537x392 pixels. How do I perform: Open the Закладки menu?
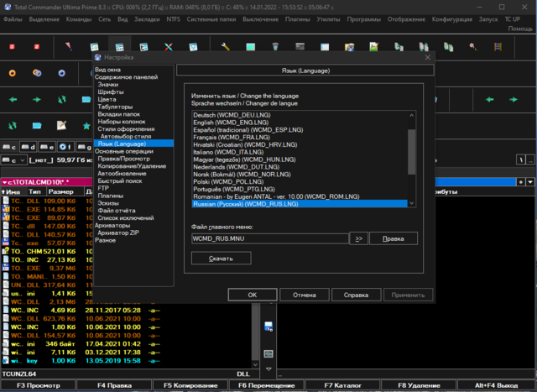pyautogui.click(x=147, y=19)
